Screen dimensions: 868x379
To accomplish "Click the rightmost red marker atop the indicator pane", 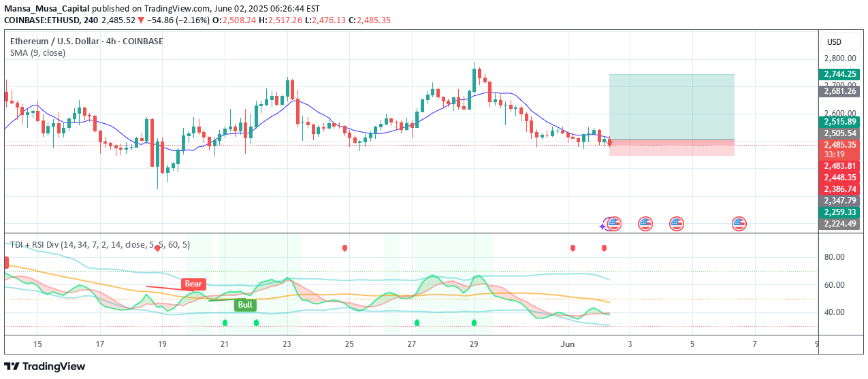I will coord(604,248).
